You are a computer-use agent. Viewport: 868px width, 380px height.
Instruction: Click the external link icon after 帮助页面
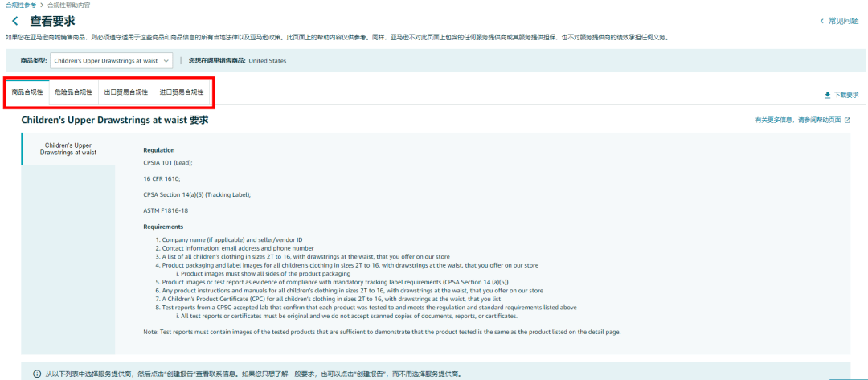pyautogui.click(x=847, y=121)
